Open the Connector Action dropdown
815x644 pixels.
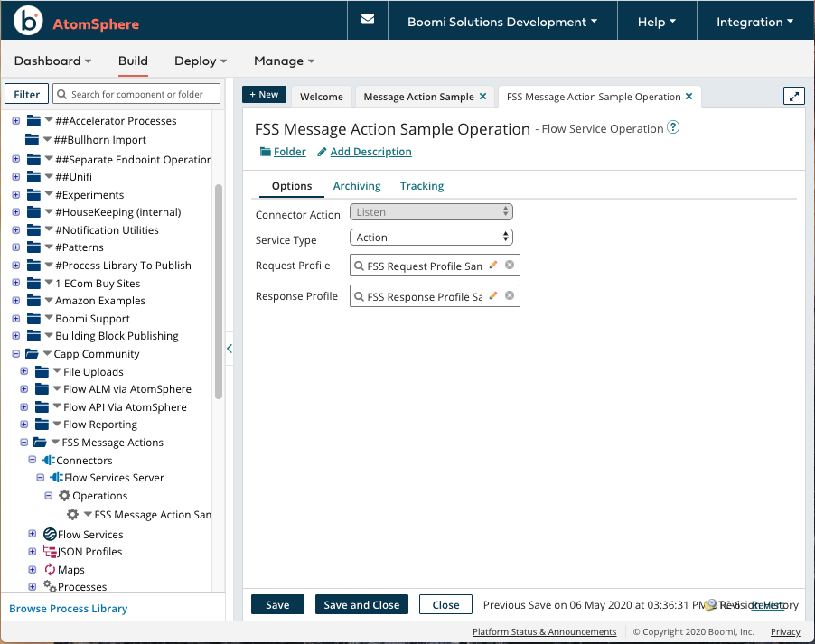click(431, 211)
